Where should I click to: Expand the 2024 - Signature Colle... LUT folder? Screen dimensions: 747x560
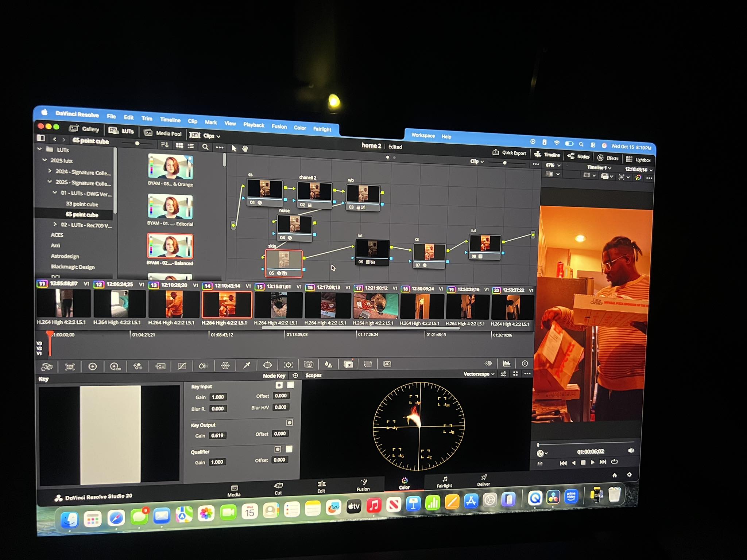tap(50, 171)
